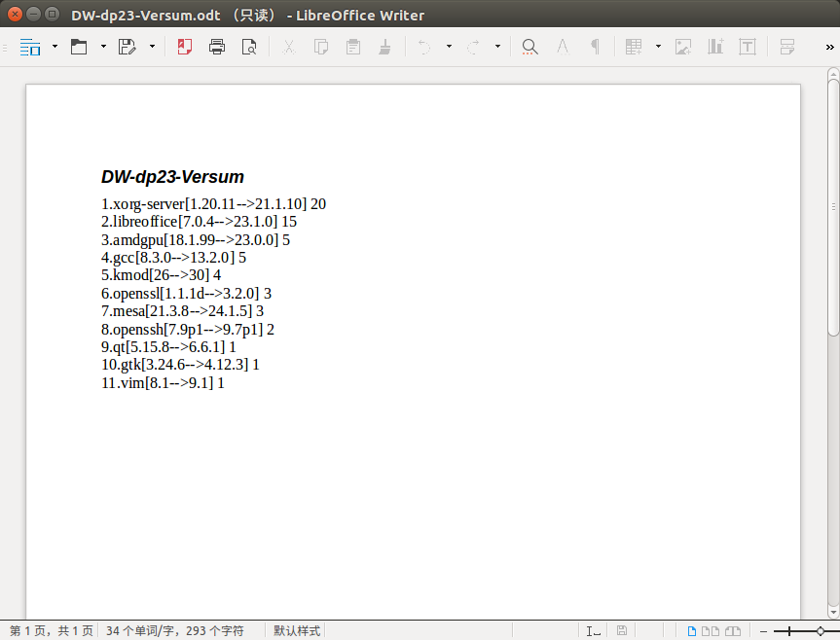This screenshot has height=640, width=840.
Task: Click the xorg-server line
Action: click(x=214, y=204)
